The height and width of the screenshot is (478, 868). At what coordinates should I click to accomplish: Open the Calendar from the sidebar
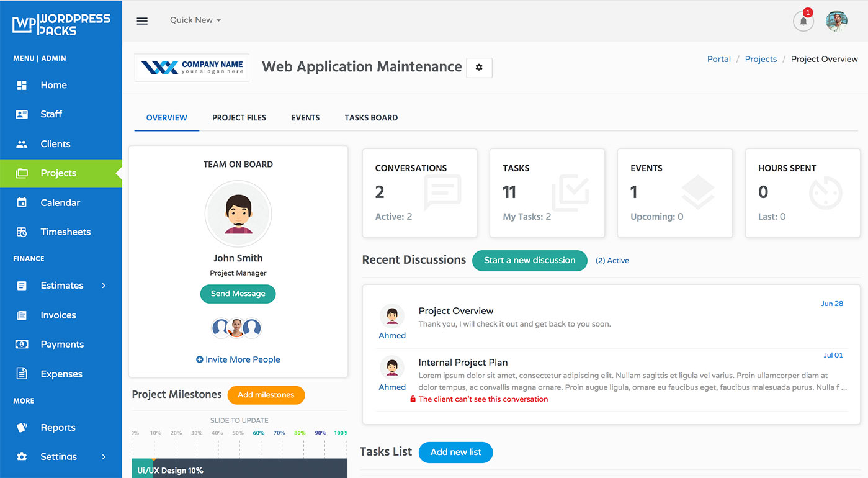click(x=60, y=202)
